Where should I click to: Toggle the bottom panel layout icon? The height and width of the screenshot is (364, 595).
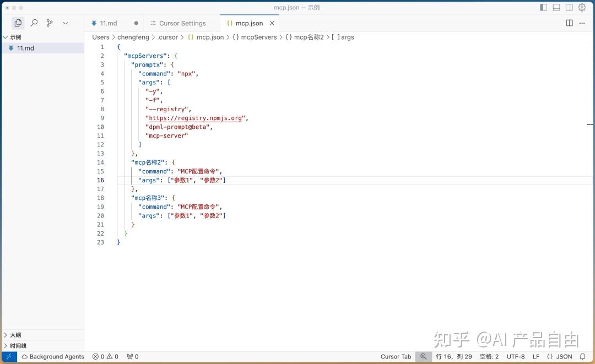click(x=556, y=7)
